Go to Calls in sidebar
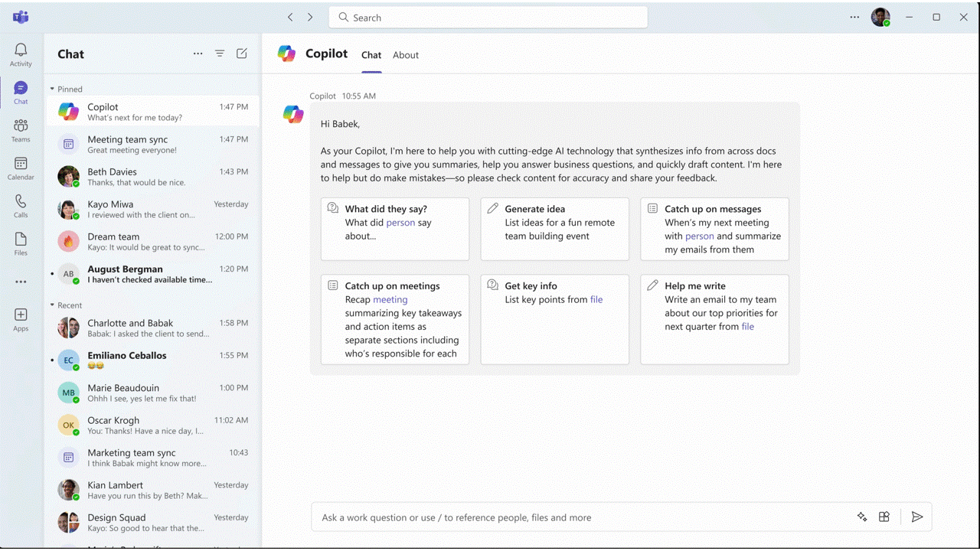Screen dimensions: 980x551 21,205
